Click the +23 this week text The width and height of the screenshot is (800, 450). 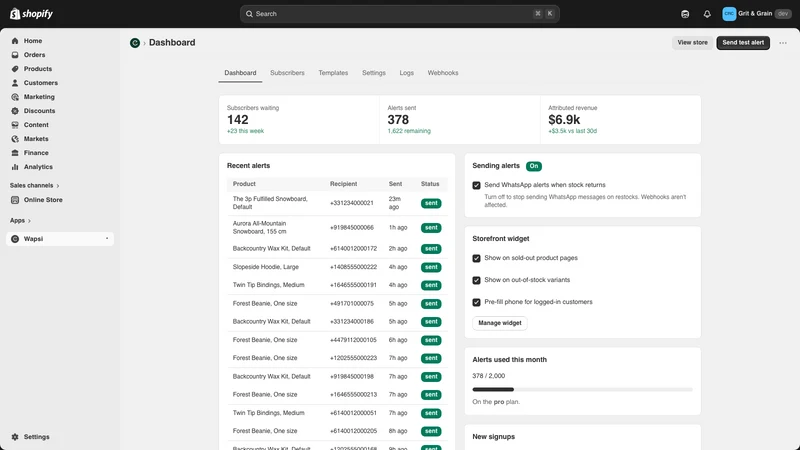(x=245, y=131)
